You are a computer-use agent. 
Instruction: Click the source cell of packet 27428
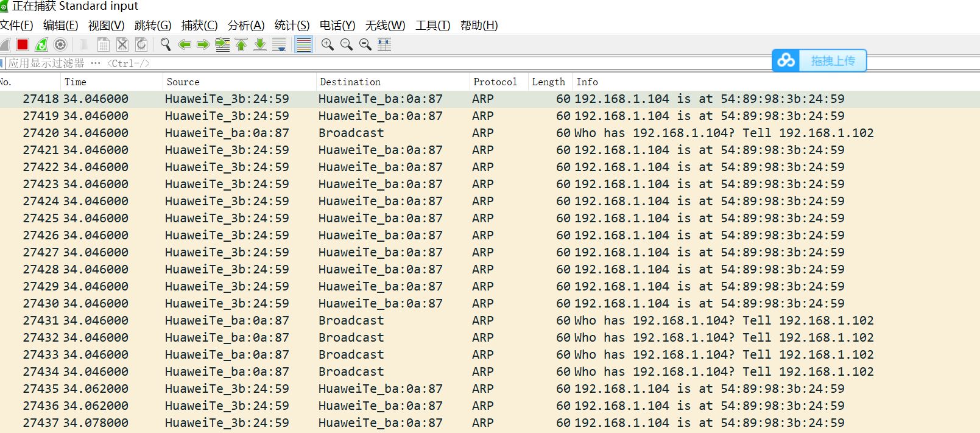pyautogui.click(x=227, y=269)
